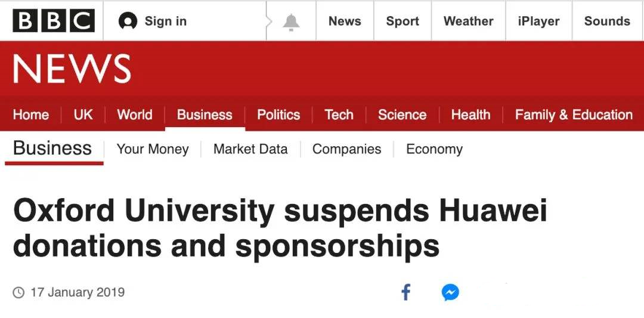The width and height of the screenshot is (644, 318).
Task: Click the clock icon beside the date
Action: pos(18,292)
